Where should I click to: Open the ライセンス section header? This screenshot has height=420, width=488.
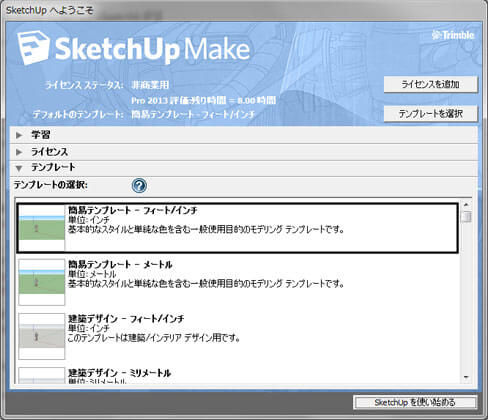point(244,152)
